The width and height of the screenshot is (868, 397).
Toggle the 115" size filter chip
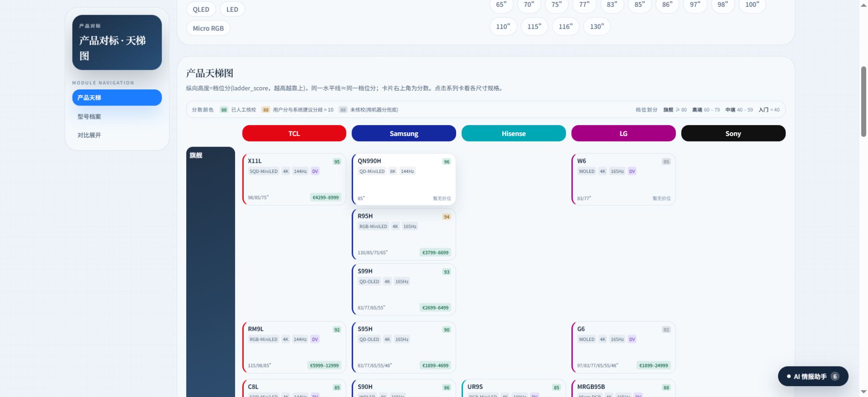534,26
